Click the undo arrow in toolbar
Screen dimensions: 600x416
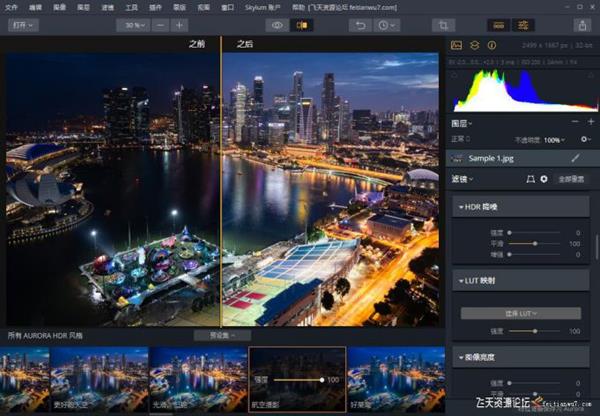click(361, 24)
